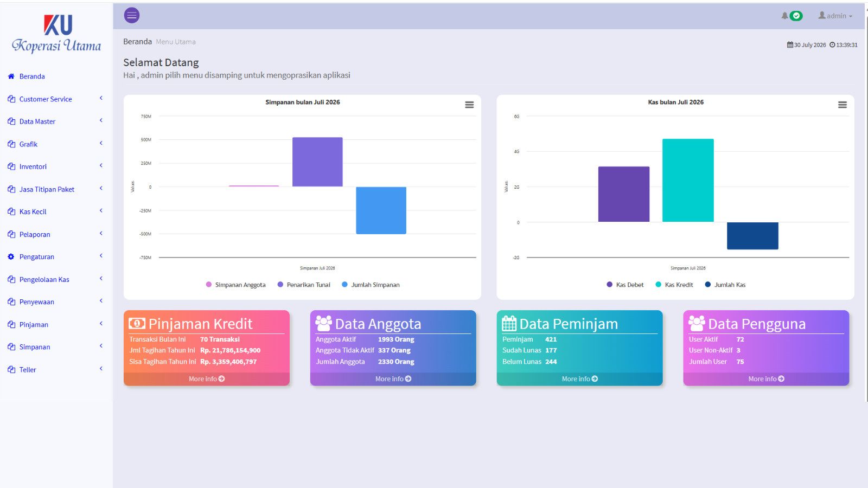The width and height of the screenshot is (868, 488).
Task: Toggle Kas Debet legend series
Action: (625, 285)
